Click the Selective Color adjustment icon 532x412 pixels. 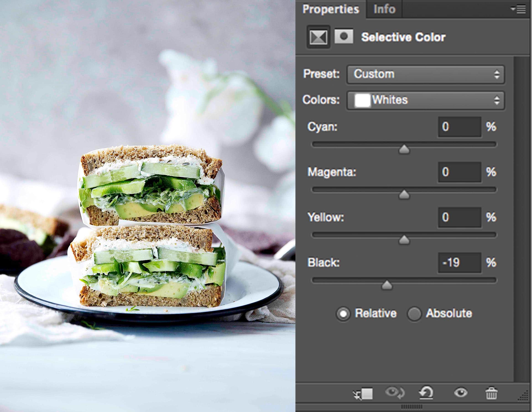coord(318,37)
